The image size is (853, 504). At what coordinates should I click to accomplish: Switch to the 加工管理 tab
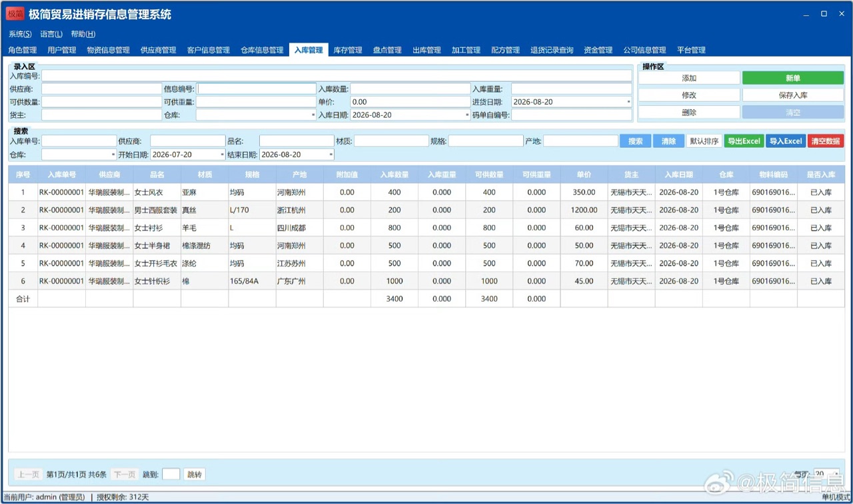pos(466,50)
